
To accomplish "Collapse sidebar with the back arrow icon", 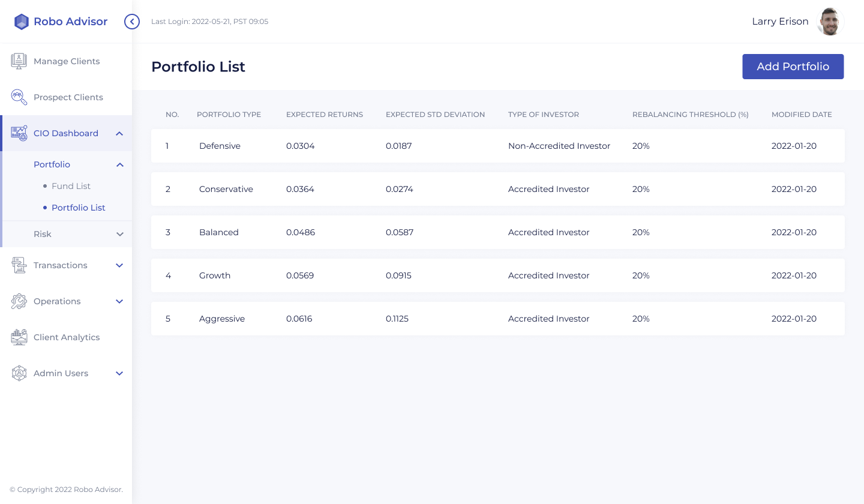I will 132,22.
